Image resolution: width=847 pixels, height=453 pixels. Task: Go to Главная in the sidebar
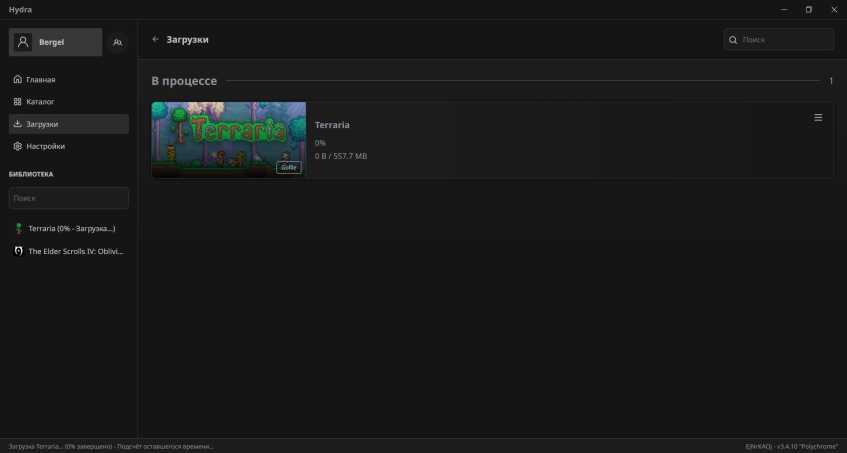click(x=40, y=79)
